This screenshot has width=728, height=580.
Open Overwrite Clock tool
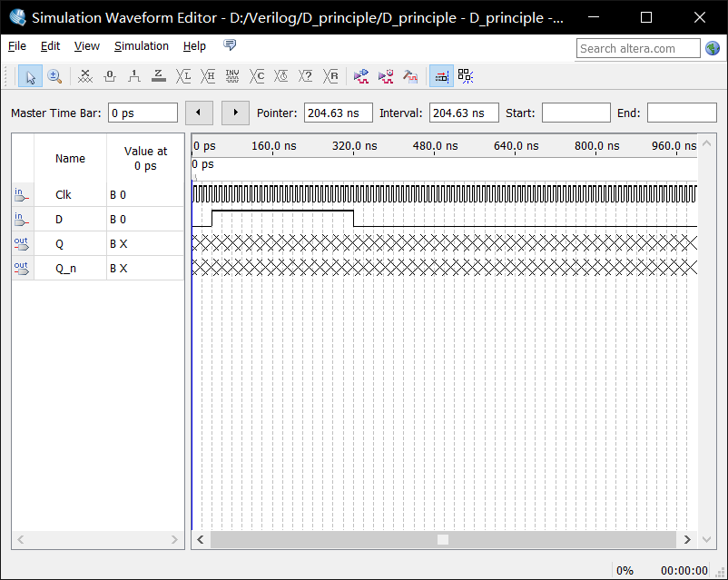coord(280,76)
